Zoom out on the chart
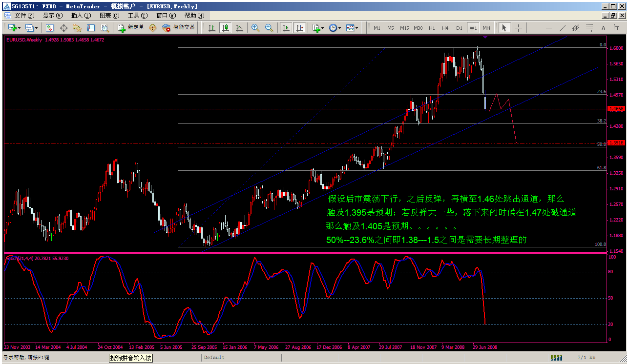Image resolution: width=629 pixels, height=364 pixels. [269, 28]
